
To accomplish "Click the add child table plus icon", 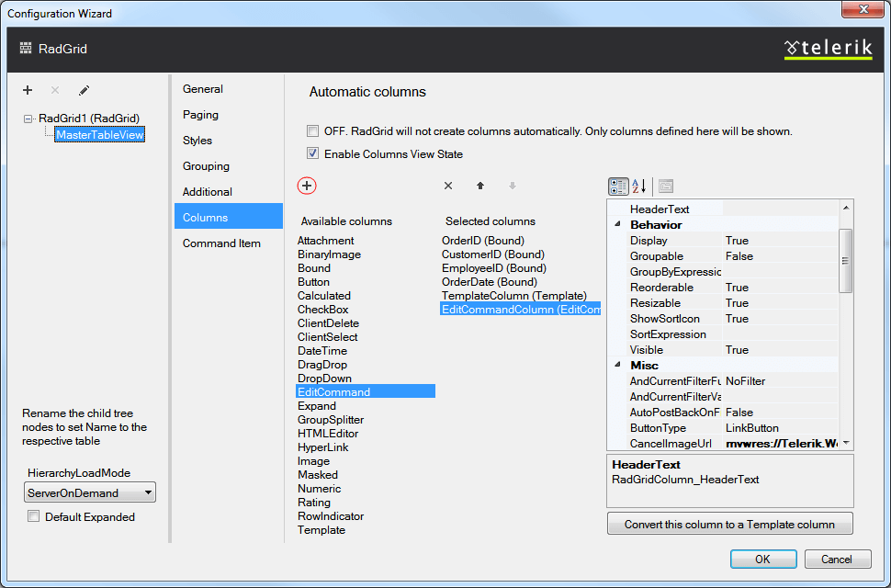I will [x=27, y=90].
